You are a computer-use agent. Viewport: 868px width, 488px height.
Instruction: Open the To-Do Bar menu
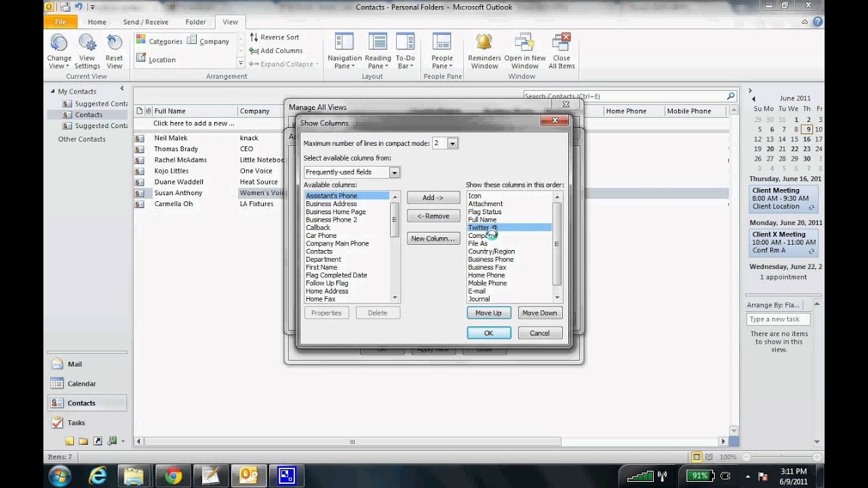pyautogui.click(x=406, y=52)
